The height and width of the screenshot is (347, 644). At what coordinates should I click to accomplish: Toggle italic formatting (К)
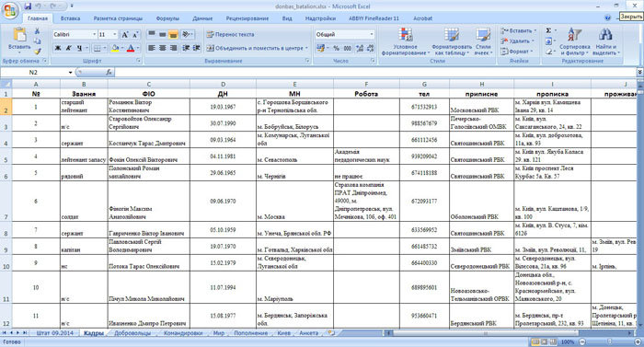tap(69, 48)
